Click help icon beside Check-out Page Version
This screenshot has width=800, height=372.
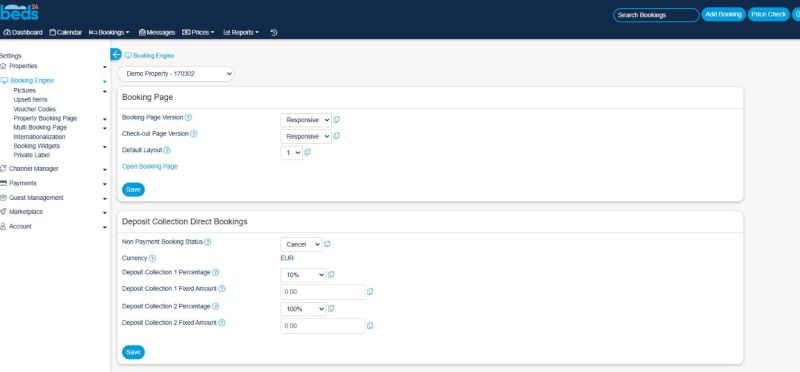pos(193,134)
